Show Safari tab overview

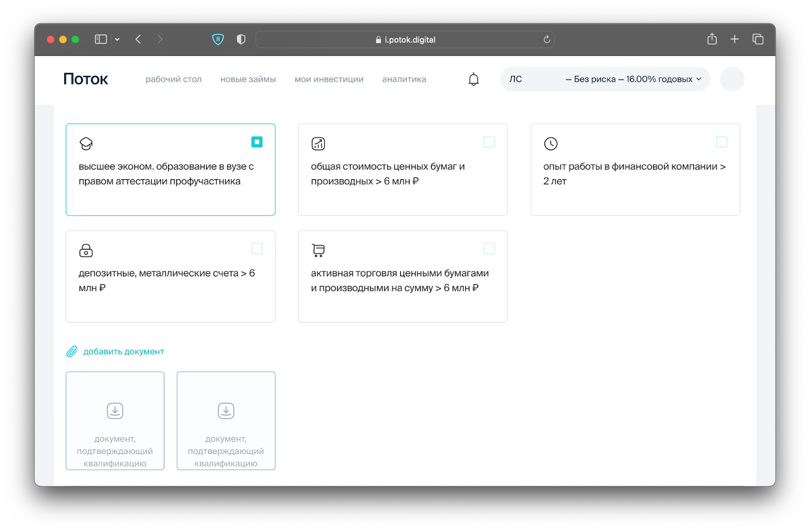point(758,39)
